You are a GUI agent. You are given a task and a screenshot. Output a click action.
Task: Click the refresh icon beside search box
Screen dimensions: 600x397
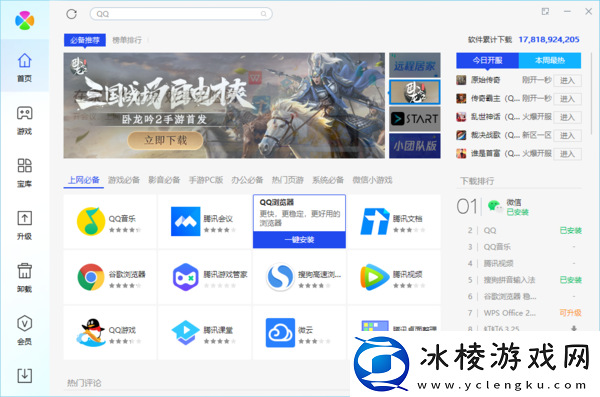(x=72, y=14)
